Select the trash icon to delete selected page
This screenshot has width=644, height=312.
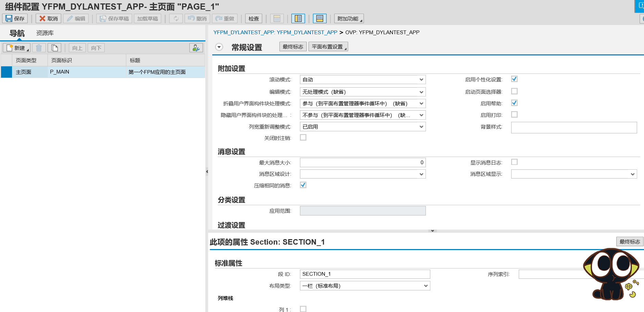click(x=39, y=48)
